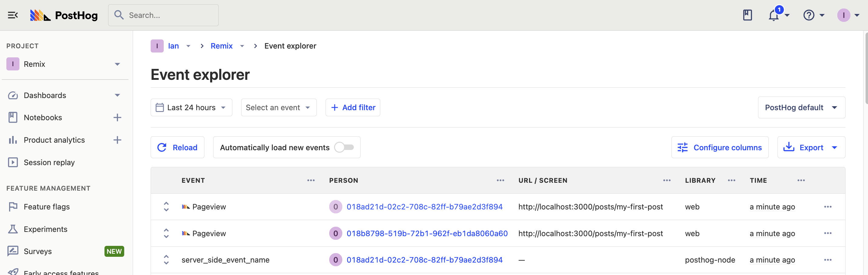This screenshot has height=275, width=868.
Task: Open the EVENT column options dots
Action: click(311, 180)
